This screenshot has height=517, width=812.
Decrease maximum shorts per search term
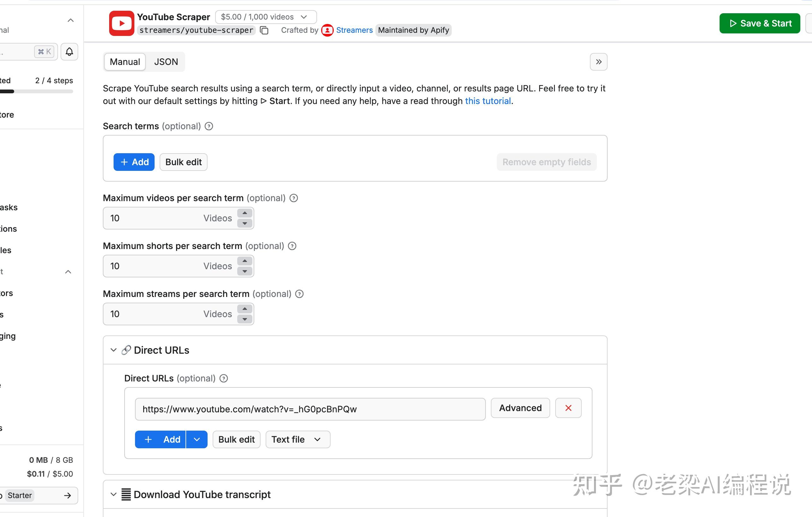[x=245, y=271]
